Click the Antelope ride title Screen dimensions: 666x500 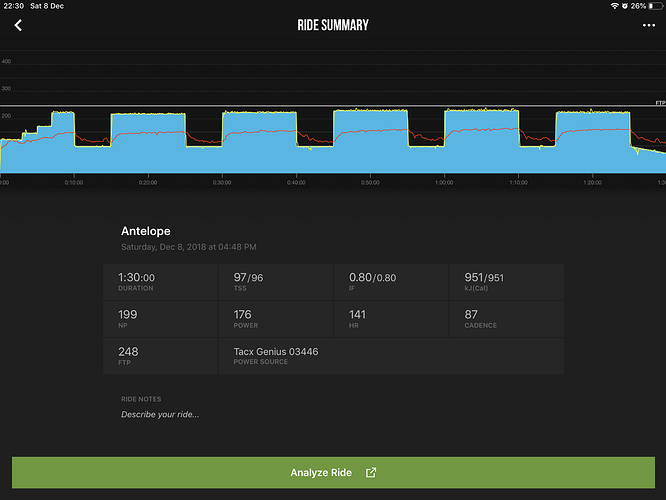point(146,231)
